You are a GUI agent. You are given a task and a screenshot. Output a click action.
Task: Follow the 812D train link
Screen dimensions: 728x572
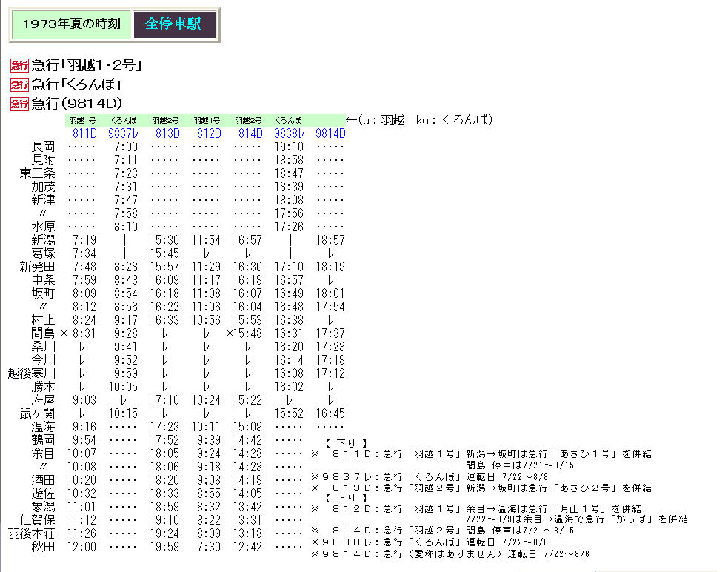tap(208, 134)
